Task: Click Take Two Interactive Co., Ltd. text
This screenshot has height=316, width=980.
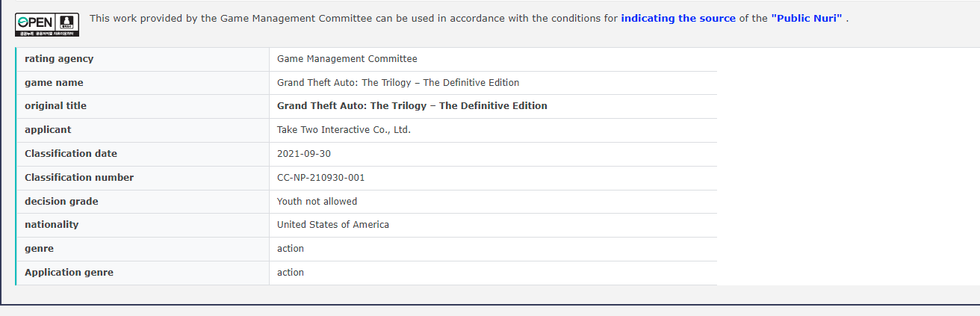Action: coord(344,130)
